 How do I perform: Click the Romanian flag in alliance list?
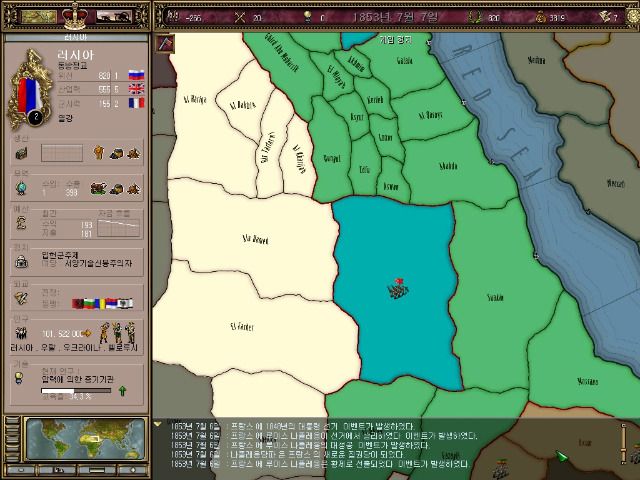[100, 303]
